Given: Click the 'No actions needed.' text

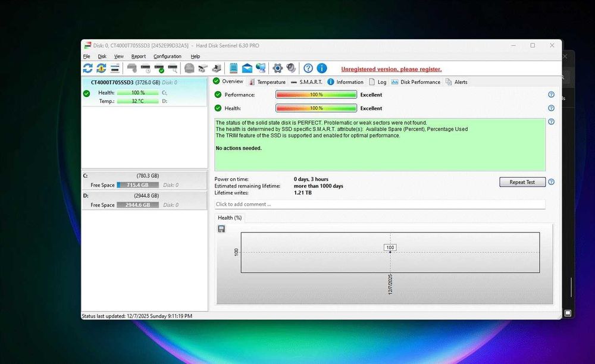Looking at the screenshot, I should tap(239, 148).
